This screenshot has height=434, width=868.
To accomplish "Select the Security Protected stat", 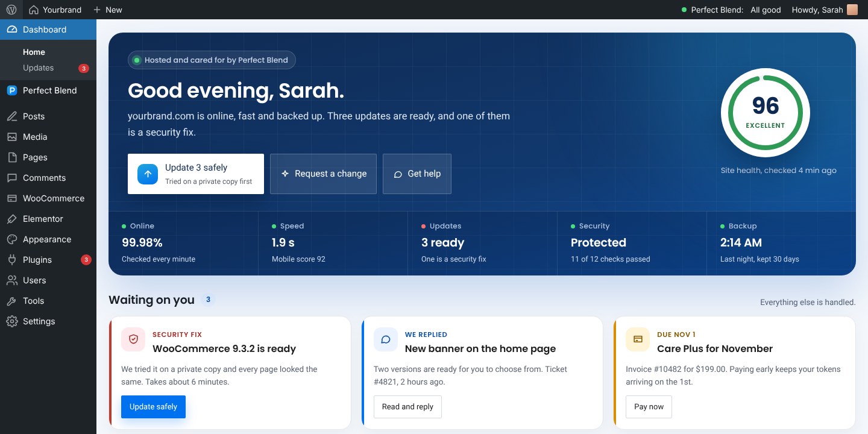I will 632,244.
